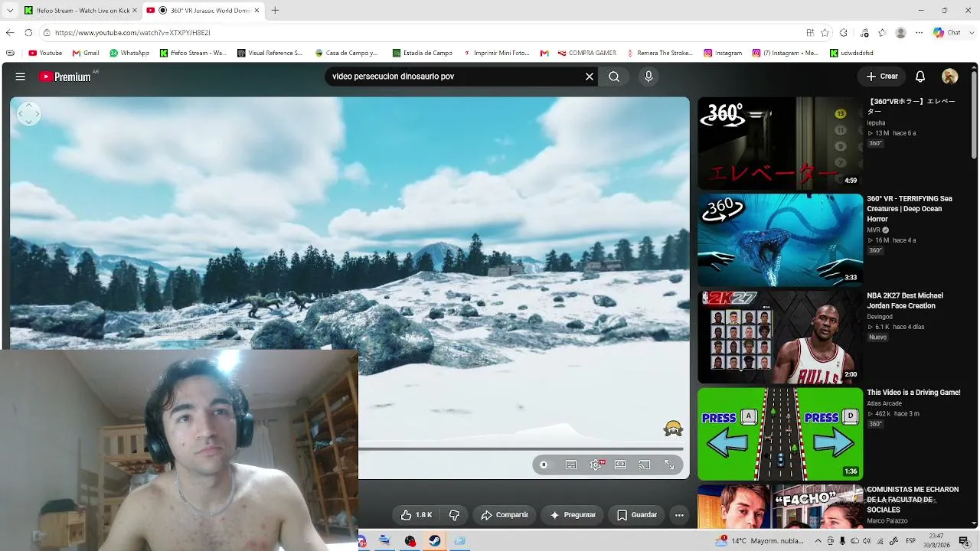Open the YouTube account avatar menu
Viewport: 980px width, 551px height.
point(950,77)
